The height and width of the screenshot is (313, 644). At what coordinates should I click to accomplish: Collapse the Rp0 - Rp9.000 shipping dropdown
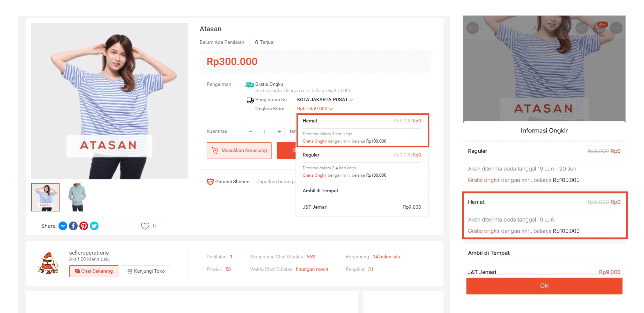(315, 109)
